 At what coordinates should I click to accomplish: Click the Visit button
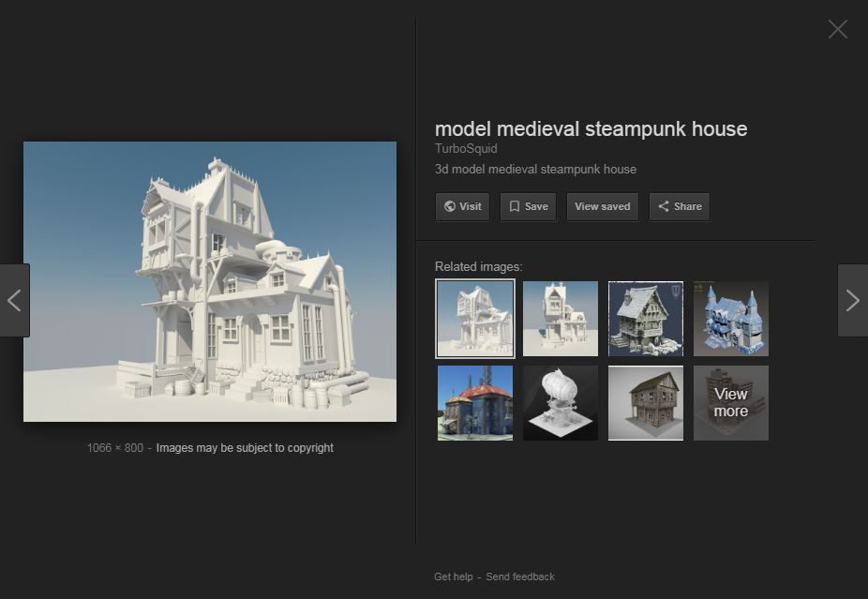pos(462,206)
